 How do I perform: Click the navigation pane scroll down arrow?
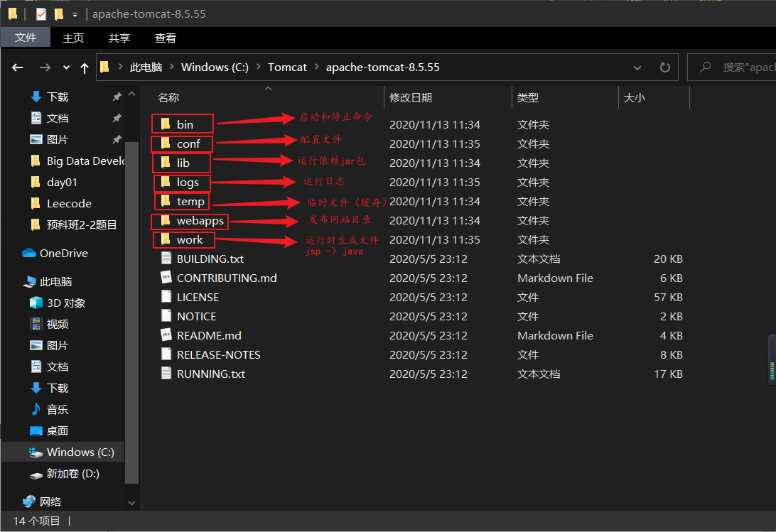click(131, 503)
